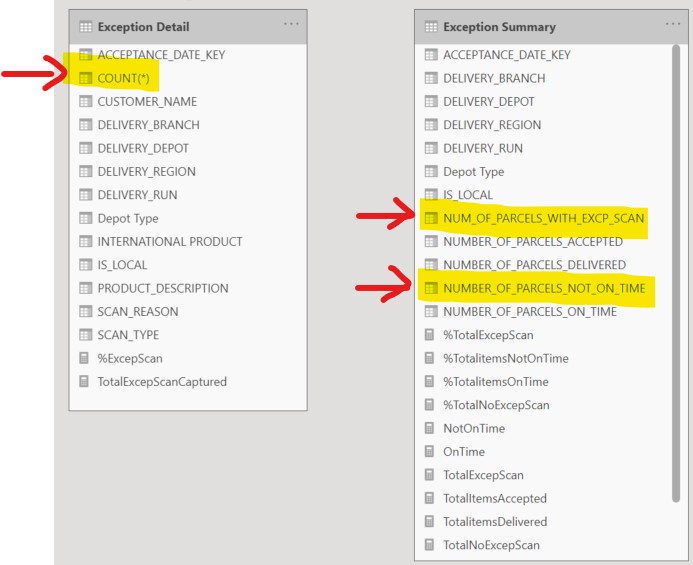This screenshot has width=693, height=565.
Task: Open the Exception Summary table options (ellipsis) menu
Action: pos(673,24)
